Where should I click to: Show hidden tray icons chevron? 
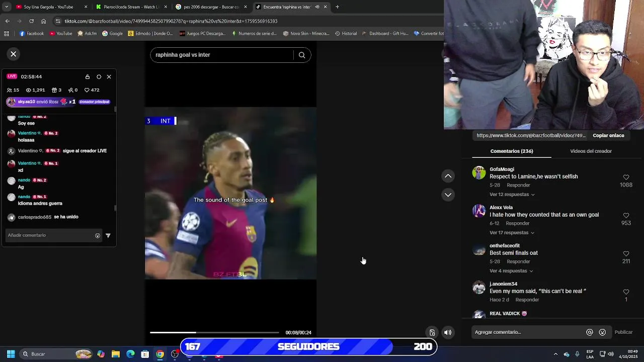[x=555, y=354]
